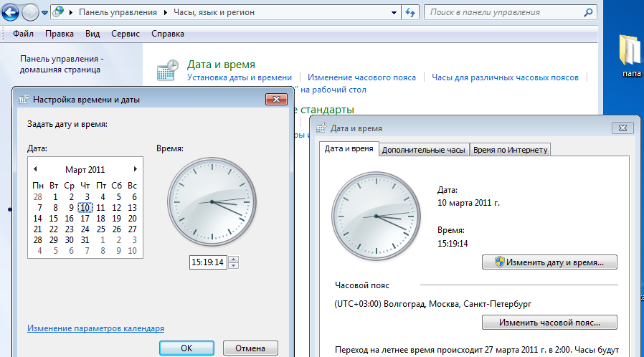This screenshot has width=644, height=357.
Task: Select day 15 in the calendar
Action: (53, 219)
